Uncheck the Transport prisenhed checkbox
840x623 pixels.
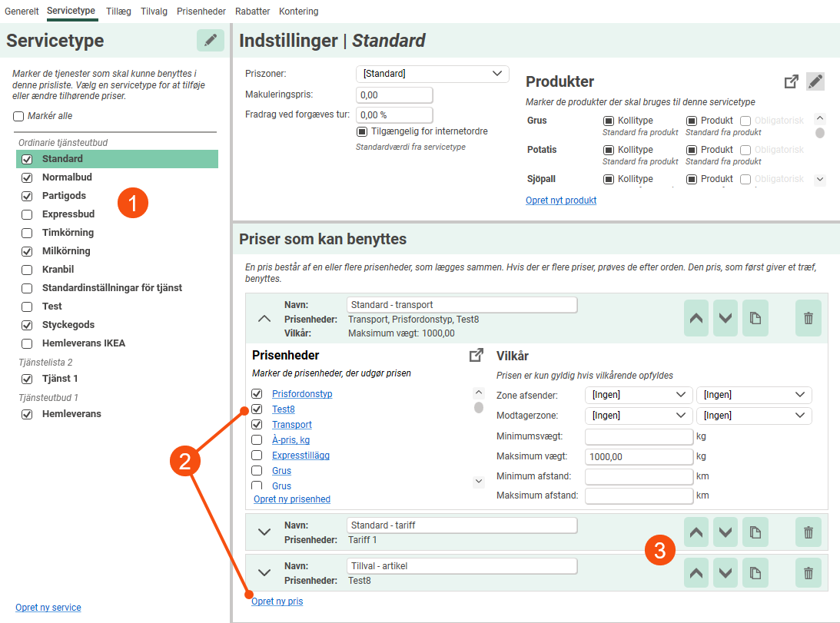point(257,425)
